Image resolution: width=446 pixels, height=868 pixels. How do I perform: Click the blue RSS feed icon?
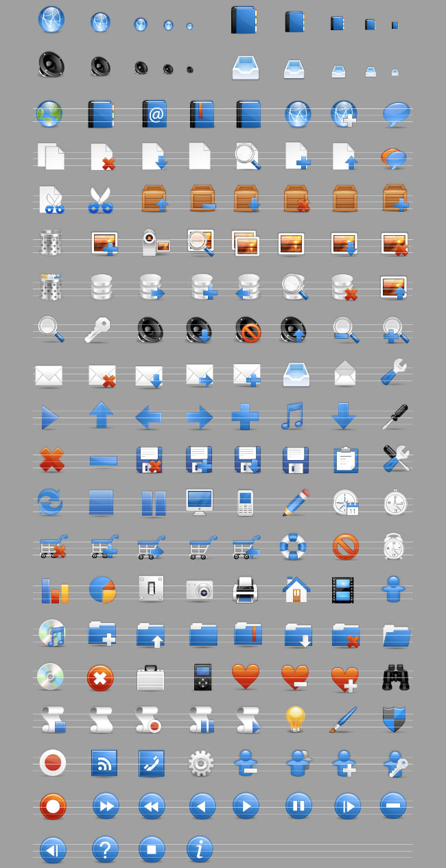tap(104, 762)
